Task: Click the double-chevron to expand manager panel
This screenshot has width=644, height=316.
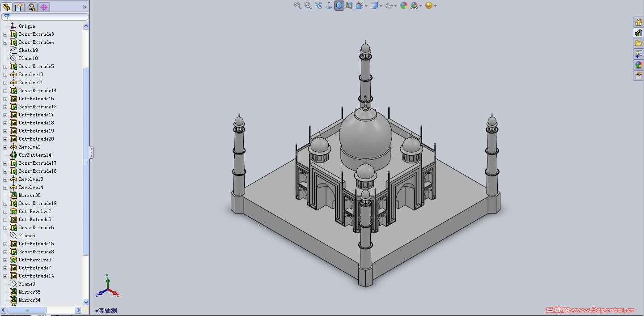Action: pos(85,7)
